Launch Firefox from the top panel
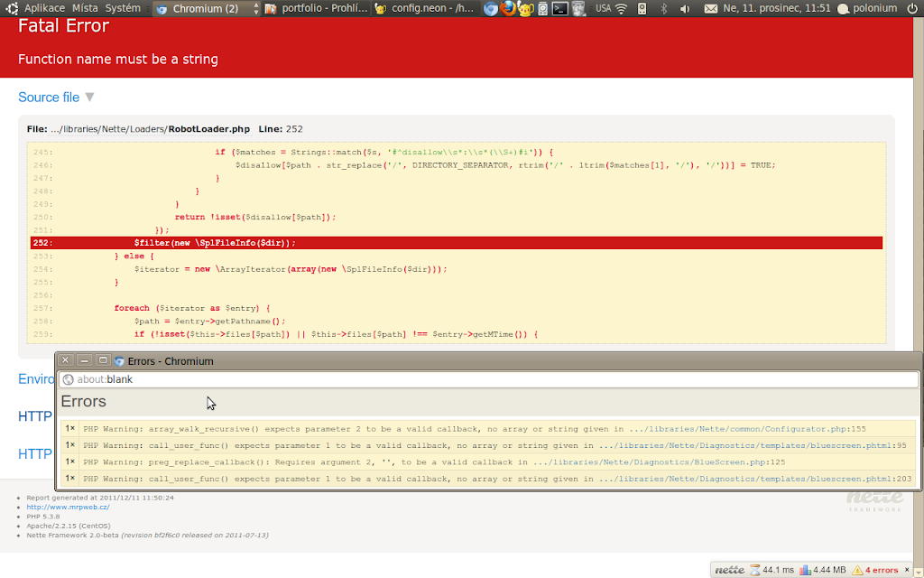The width and height of the screenshot is (924, 578). tap(507, 9)
